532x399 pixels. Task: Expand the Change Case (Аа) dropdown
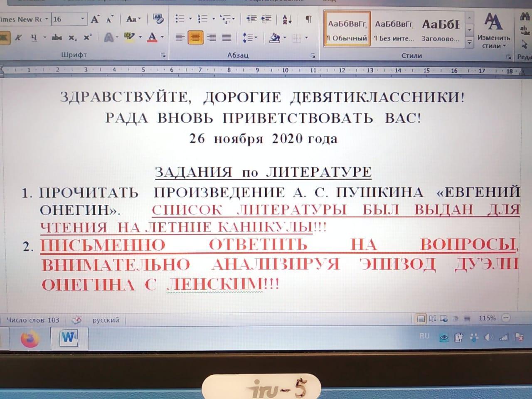133,19
